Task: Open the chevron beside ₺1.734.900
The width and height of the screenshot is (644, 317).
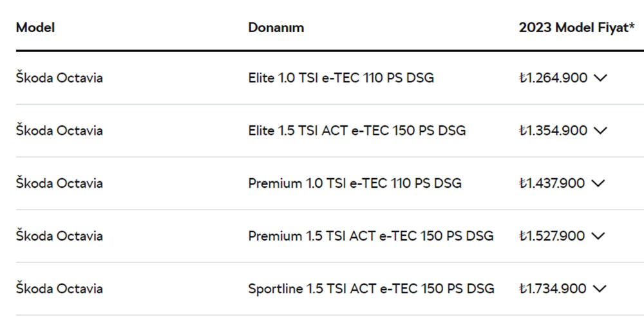Action: [600, 289]
